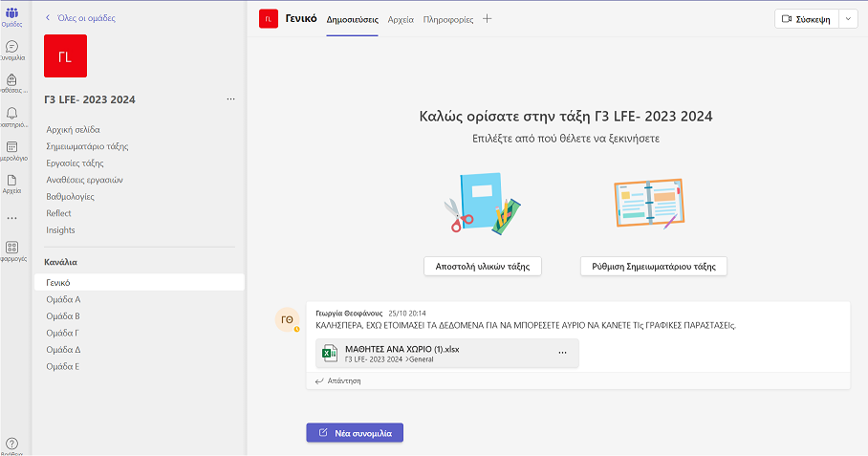Go back to Όλες οι ομάδες
The height and width of the screenshot is (456, 868).
click(x=81, y=18)
